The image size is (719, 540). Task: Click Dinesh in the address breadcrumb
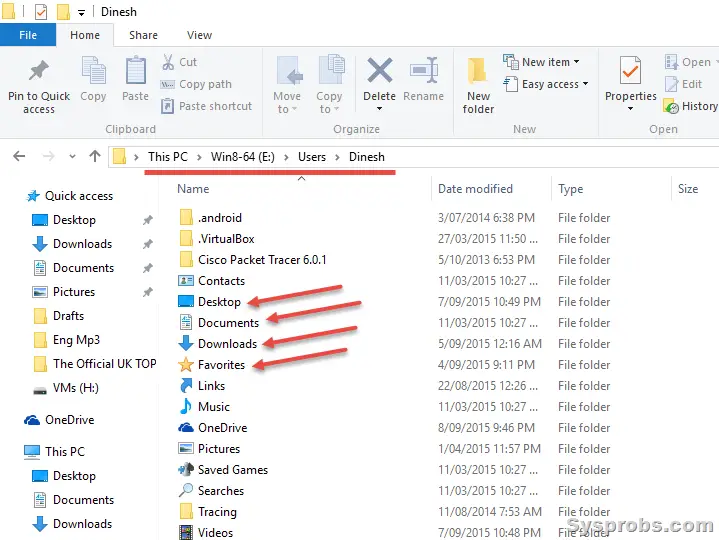tap(367, 157)
